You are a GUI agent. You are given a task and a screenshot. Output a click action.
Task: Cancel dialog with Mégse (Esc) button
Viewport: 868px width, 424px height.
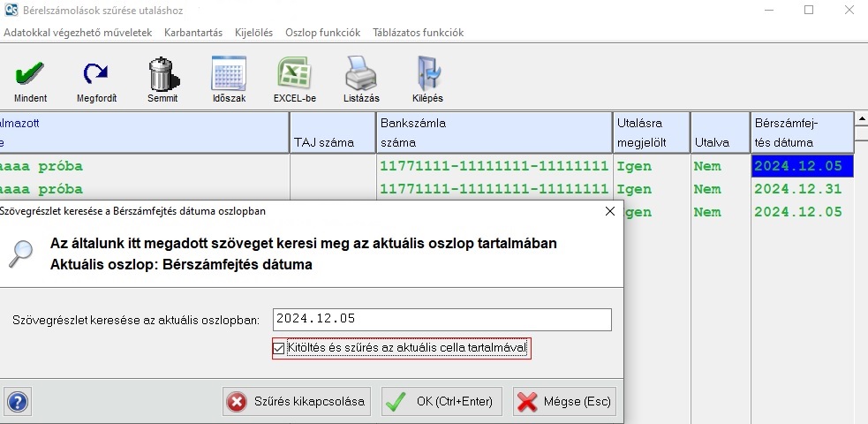pyautogui.click(x=564, y=402)
